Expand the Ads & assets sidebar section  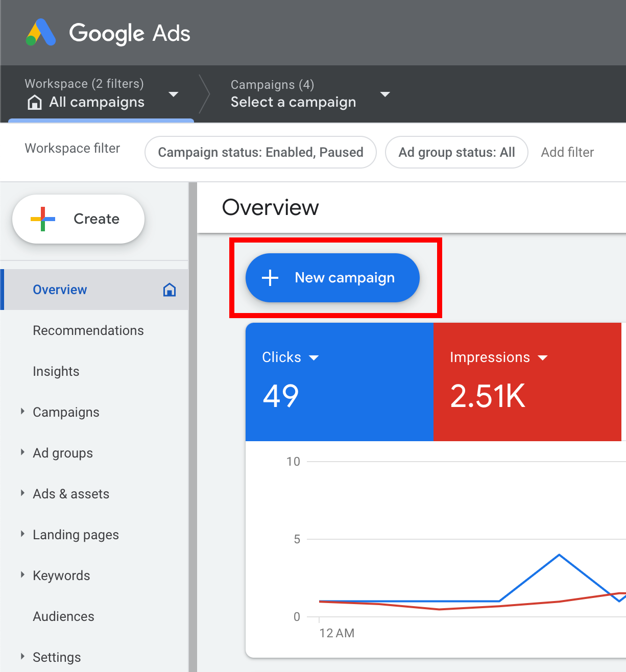(22, 493)
